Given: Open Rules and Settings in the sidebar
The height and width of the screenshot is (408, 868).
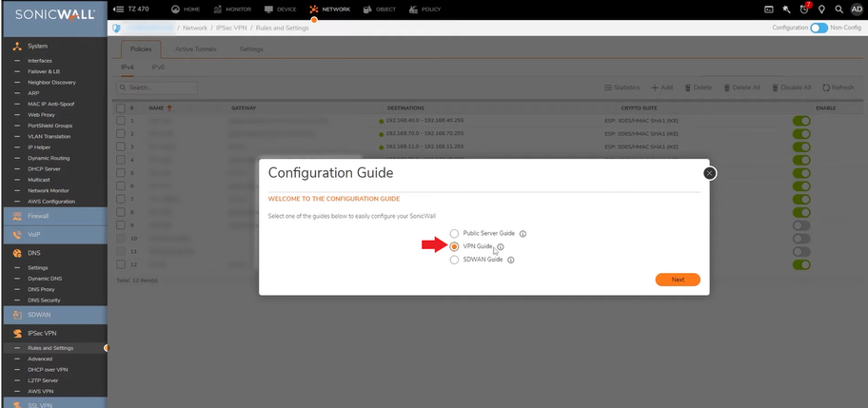Looking at the screenshot, I should tap(50, 348).
